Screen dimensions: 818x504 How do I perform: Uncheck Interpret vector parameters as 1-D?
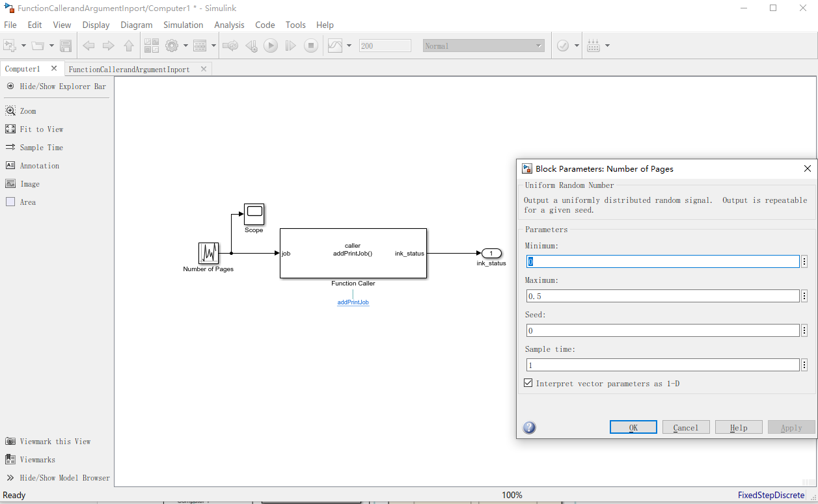(528, 383)
